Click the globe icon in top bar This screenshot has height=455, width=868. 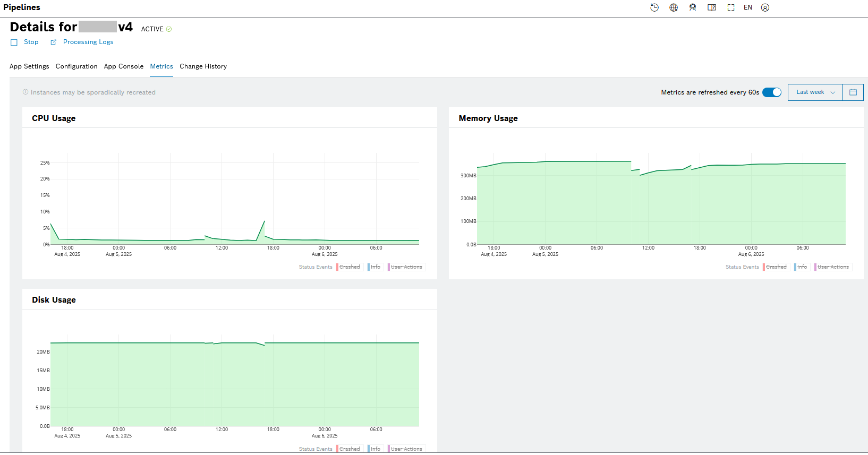[x=674, y=7]
